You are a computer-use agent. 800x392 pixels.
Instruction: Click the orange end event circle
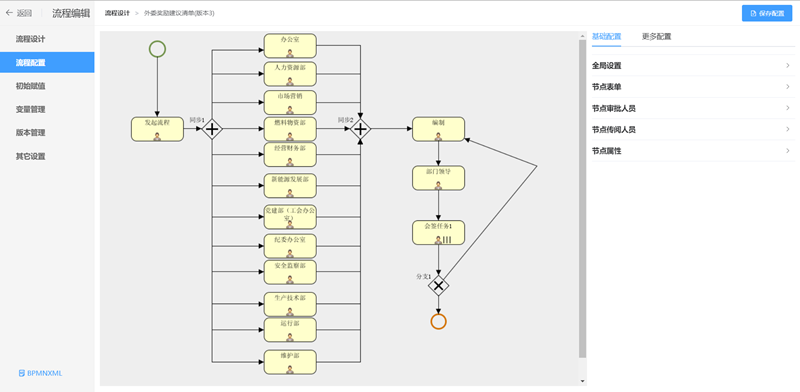pos(438,322)
